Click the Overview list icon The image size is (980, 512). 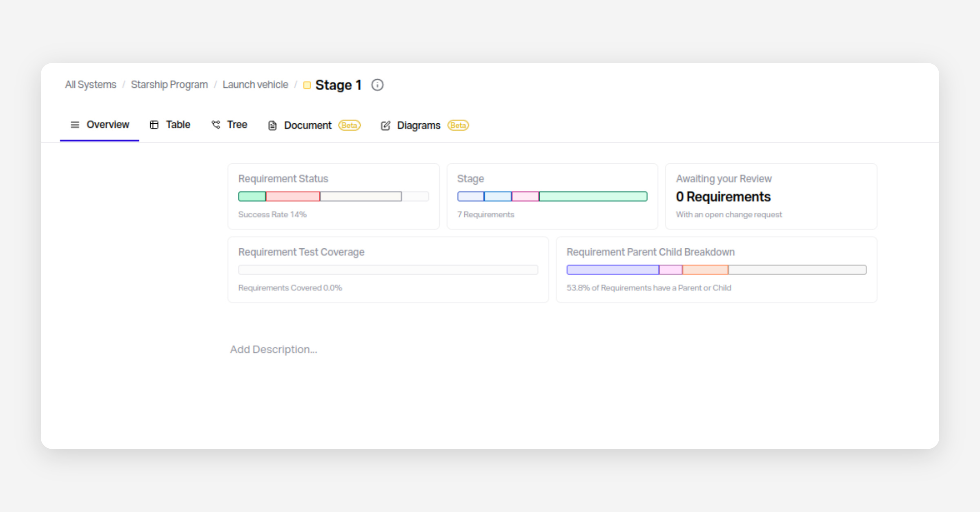pos(75,125)
